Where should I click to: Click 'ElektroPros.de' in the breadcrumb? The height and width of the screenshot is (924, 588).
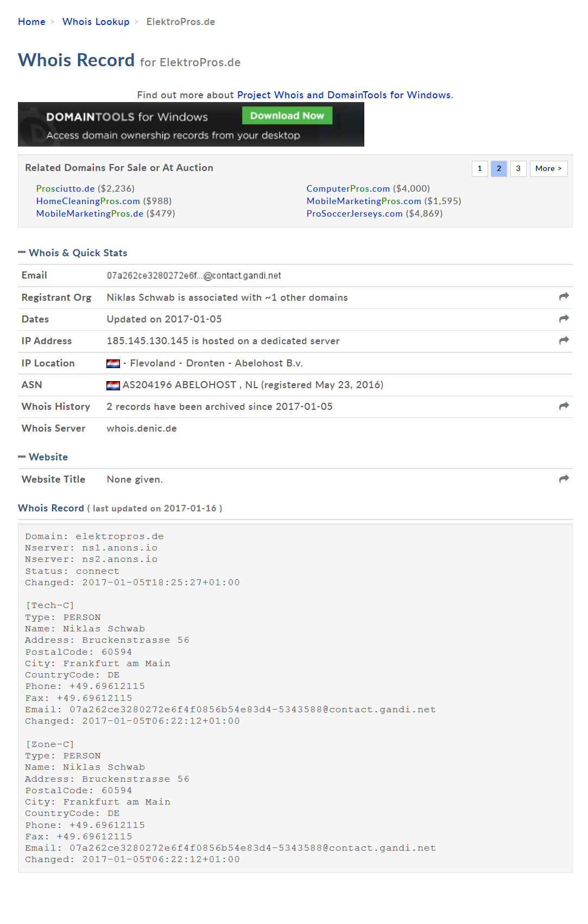point(181,22)
